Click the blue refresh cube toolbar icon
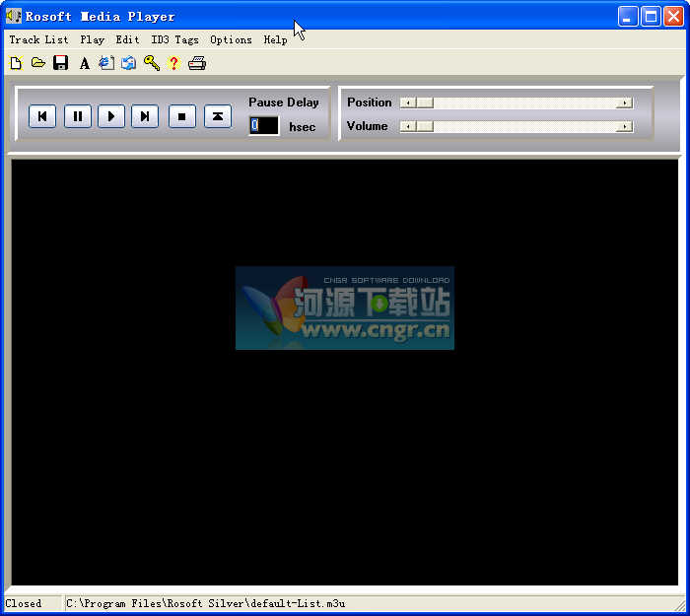690x616 pixels. point(129,63)
